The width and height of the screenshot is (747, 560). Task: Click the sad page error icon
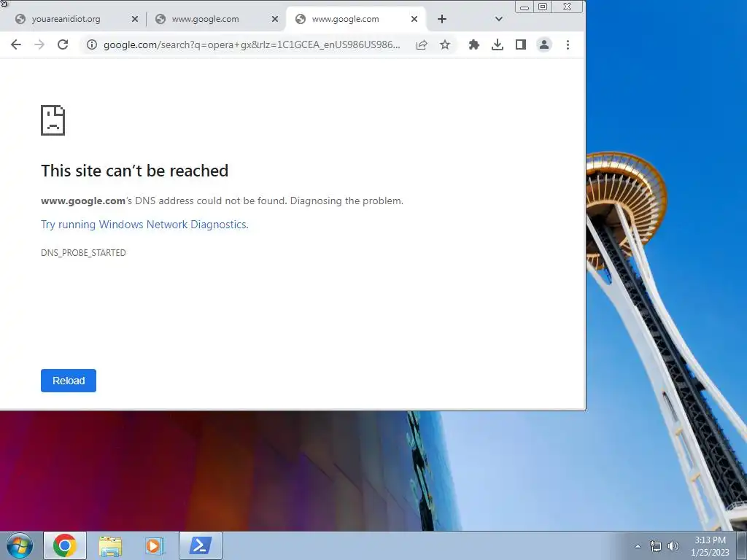click(53, 120)
